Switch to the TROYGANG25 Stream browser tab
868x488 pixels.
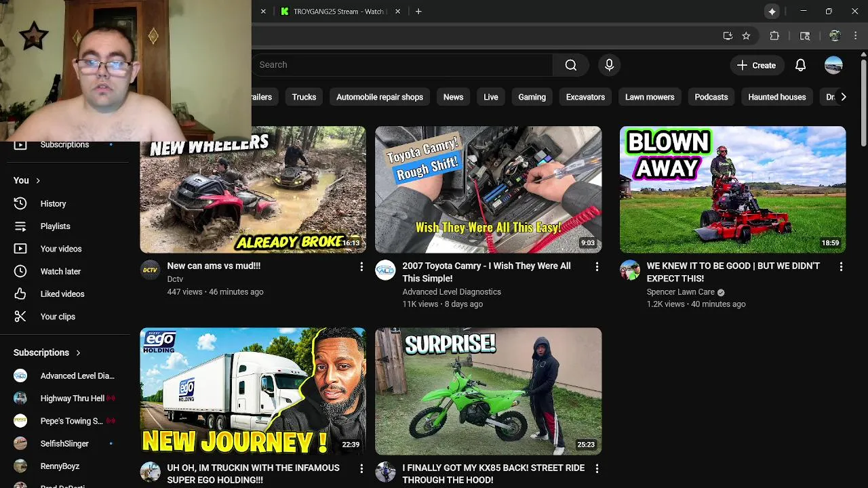(338, 12)
